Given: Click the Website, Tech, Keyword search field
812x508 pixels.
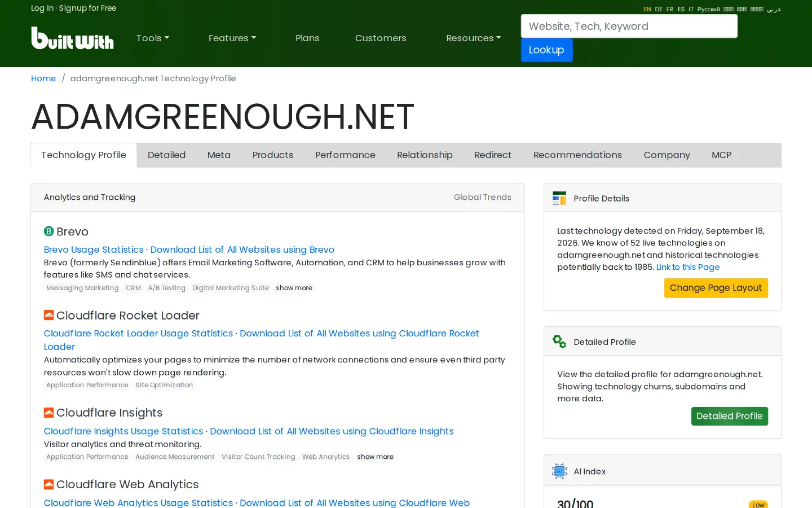Looking at the screenshot, I should click(629, 26).
